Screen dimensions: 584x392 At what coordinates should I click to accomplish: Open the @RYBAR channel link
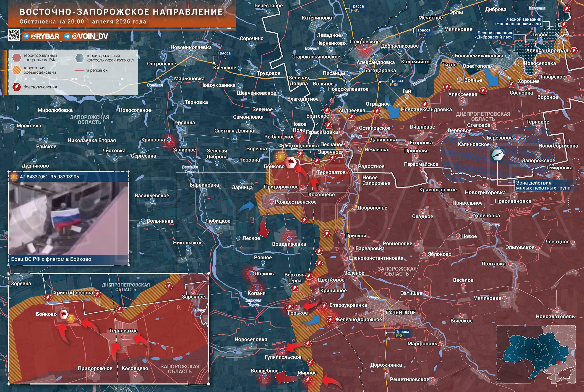coord(45,36)
